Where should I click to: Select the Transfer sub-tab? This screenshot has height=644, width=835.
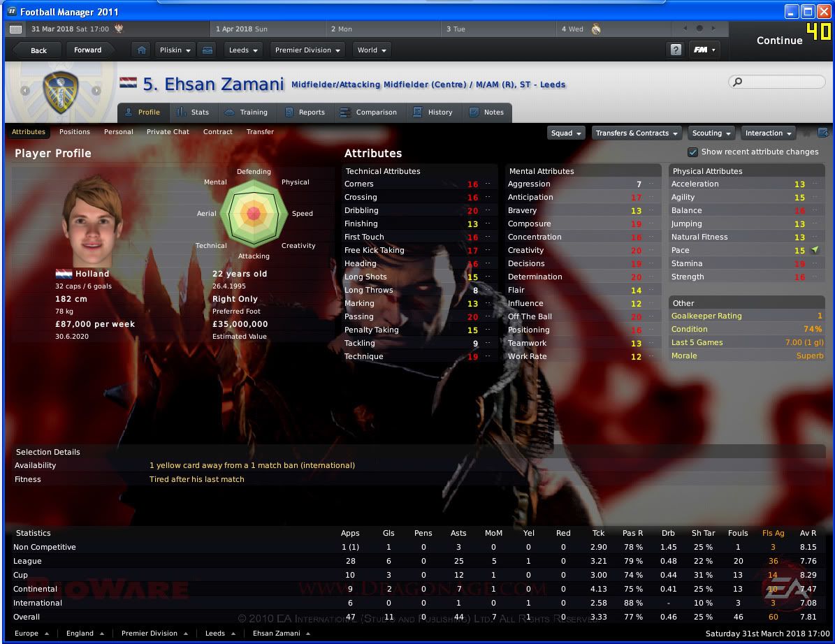(x=260, y=132)
